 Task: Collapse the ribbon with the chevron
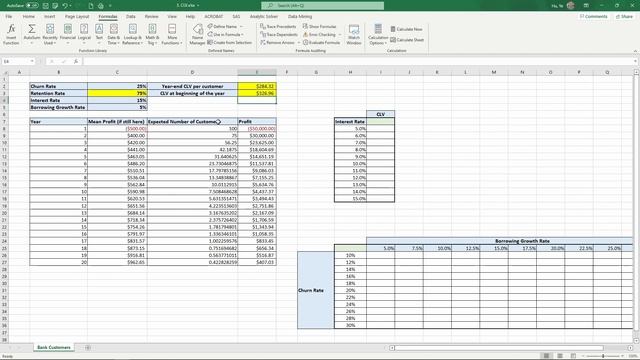pyautogui.click(x=635, y=51)
